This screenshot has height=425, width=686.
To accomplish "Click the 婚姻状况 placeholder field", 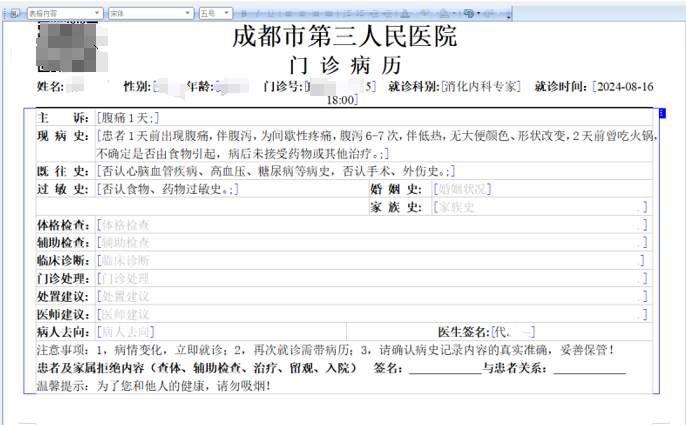I will (462, 189).
